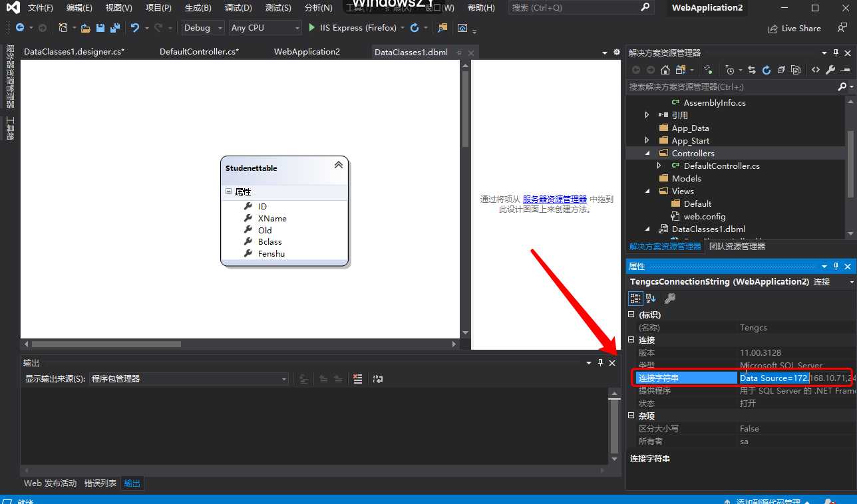This screenshot has width=857, height=504.
Task: Collapse the Controllers folder in Solution Explorer
Action: 647,154
